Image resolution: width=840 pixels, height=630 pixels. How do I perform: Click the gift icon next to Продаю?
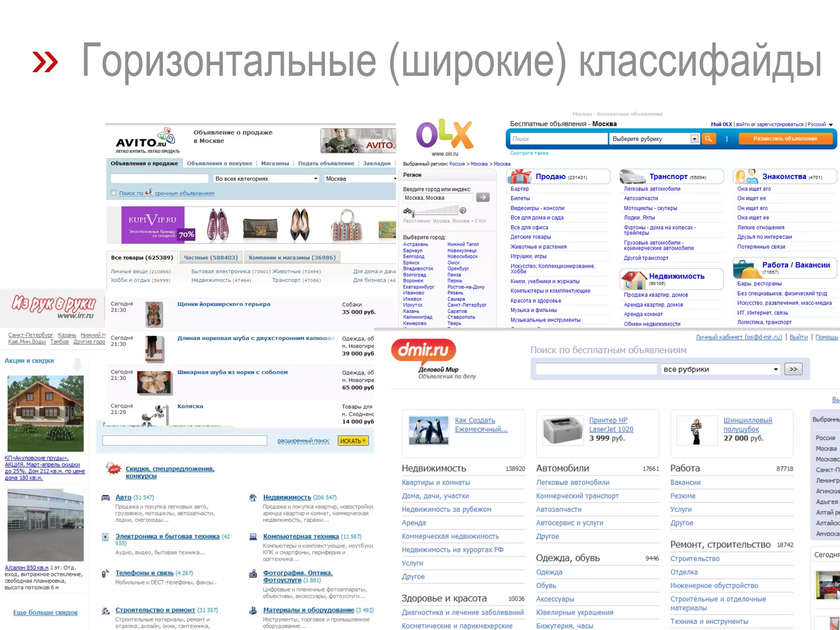(x=520, y=176)
